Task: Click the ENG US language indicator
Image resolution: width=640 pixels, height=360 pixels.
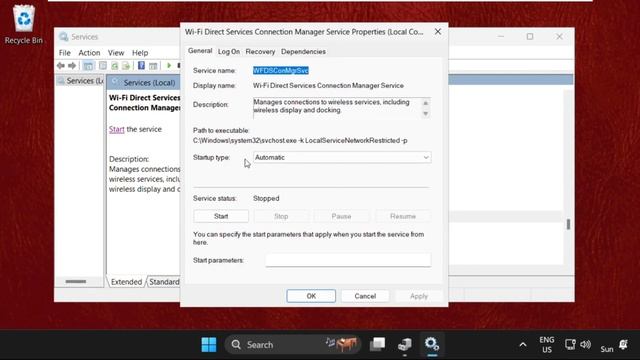Action: [x=547, y=344]
